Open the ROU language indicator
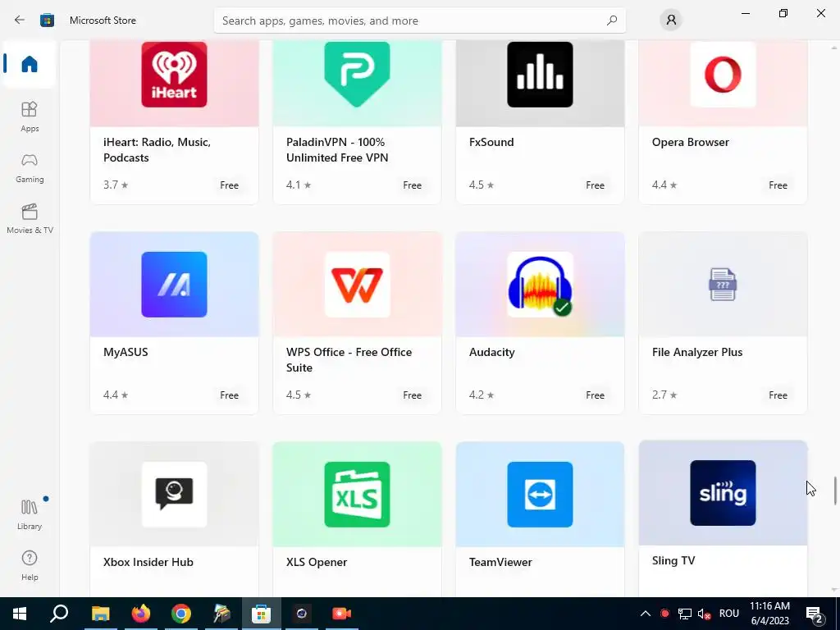The height and width of the screenshot is (630, 840). coord(728,614)
